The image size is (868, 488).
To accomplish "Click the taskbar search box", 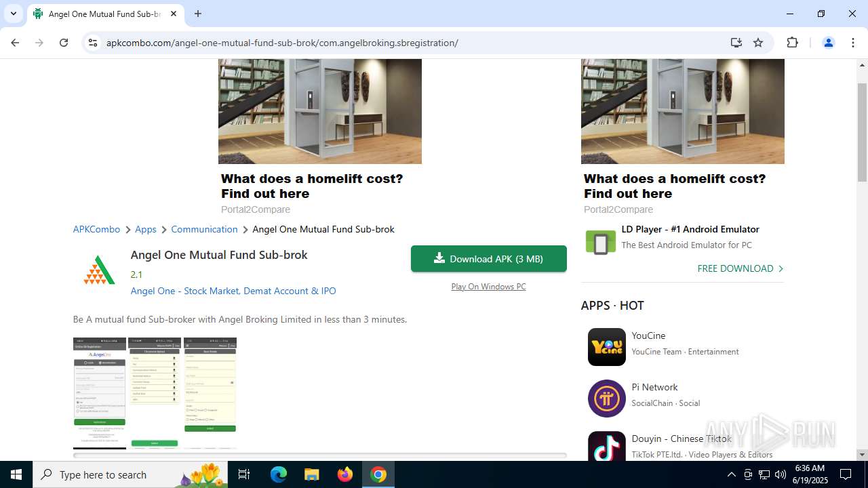I will pyautogui.click(x=130, y=474).
